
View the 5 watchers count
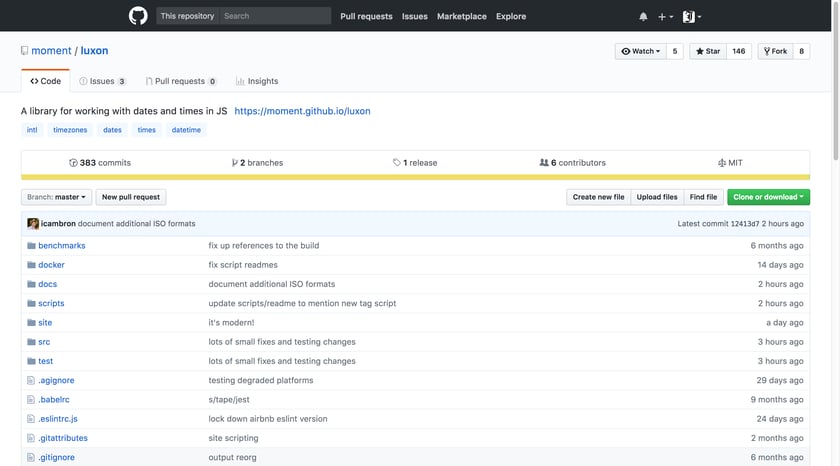pos(675,51)
